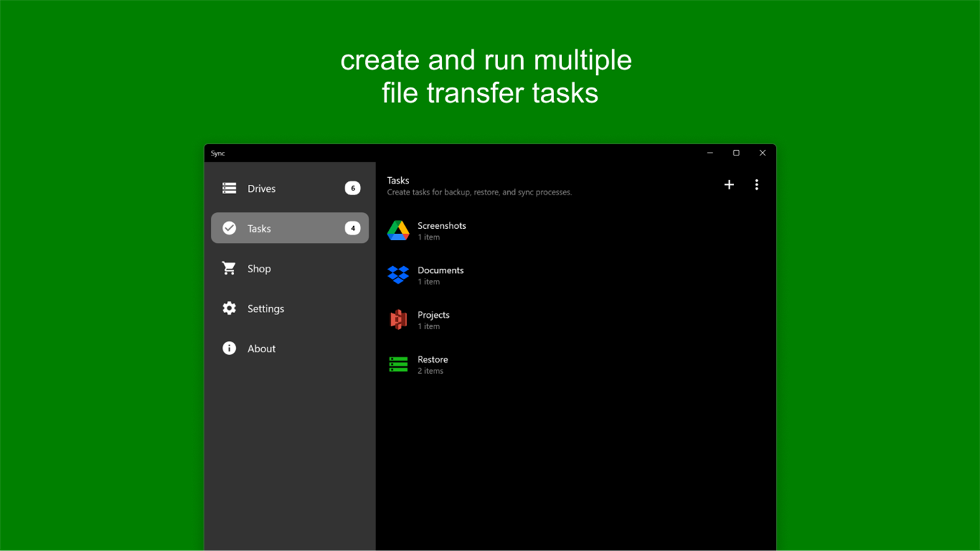The height and width of the screenshot is (551, 980).
Task: Select the Drives stack icon in sidebar
Action: (x=229, y=188)
